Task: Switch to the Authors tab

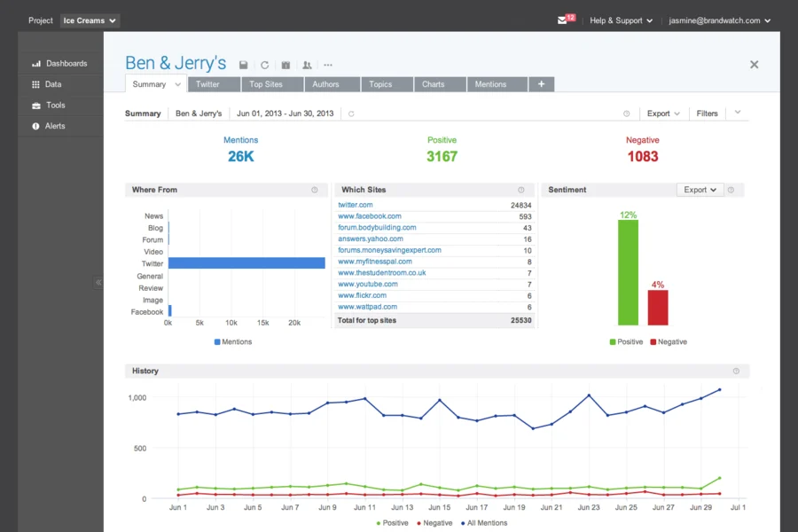Action: (326, 84)
